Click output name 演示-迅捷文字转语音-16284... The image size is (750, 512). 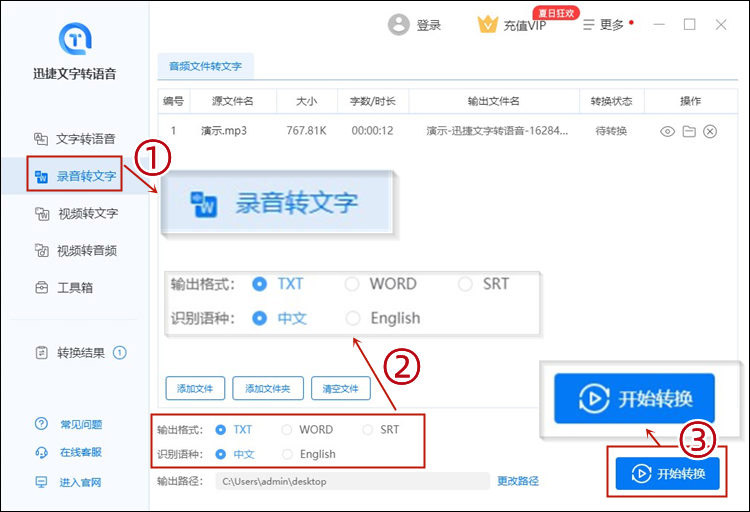pyautogui.click(x=497, y=131)
